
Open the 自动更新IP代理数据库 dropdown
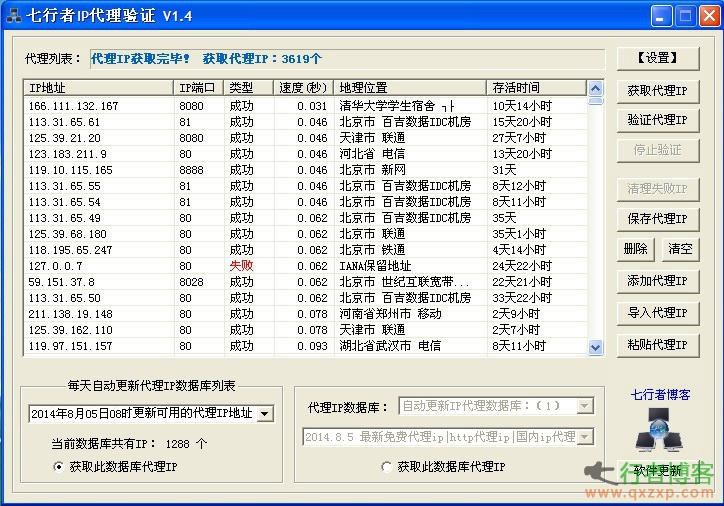point(585,406)
